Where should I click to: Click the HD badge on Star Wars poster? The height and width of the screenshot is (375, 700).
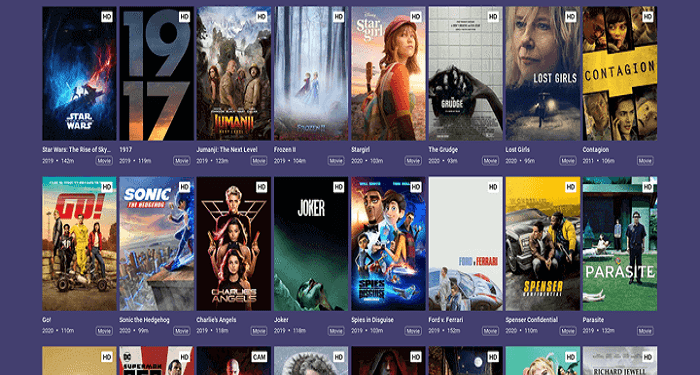[107, 17]
